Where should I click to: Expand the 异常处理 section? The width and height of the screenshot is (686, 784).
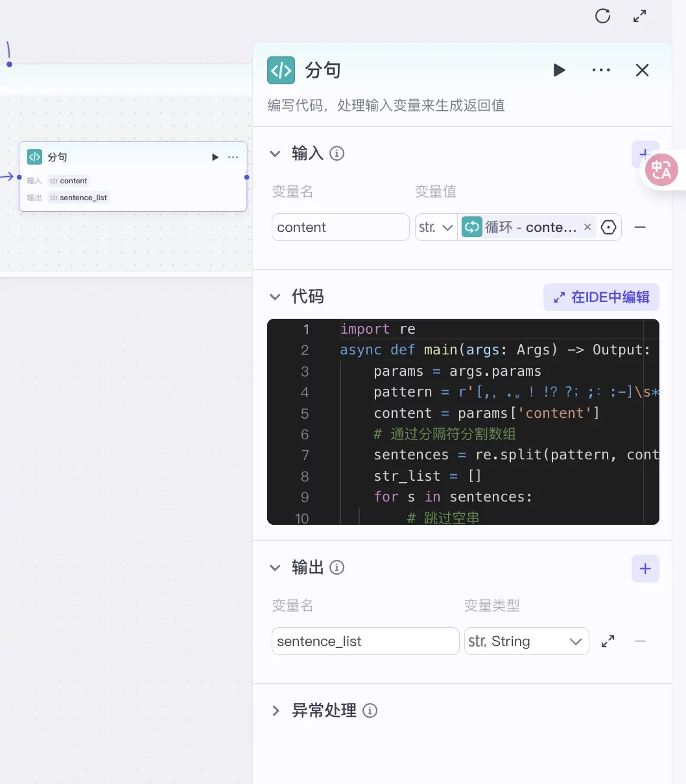(x=275, y=710)
